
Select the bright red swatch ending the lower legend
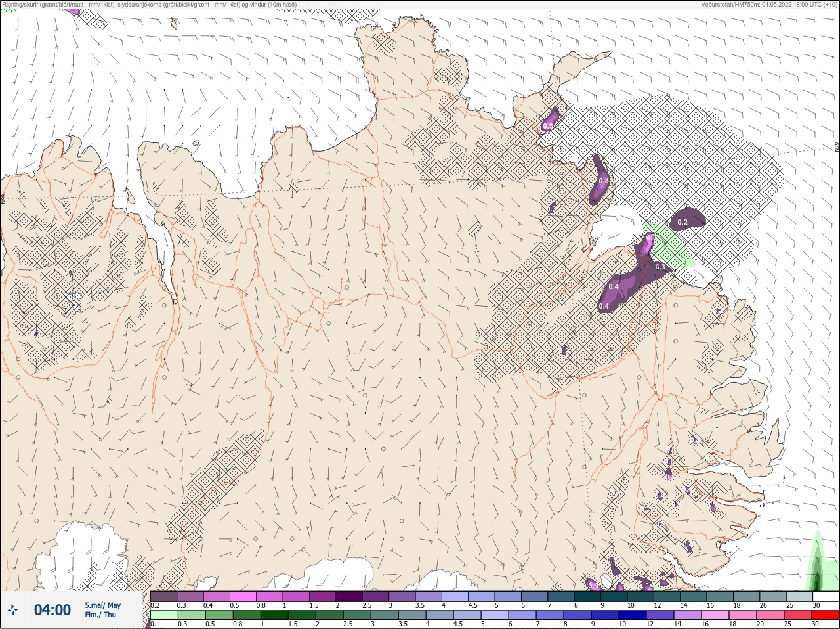826,615
